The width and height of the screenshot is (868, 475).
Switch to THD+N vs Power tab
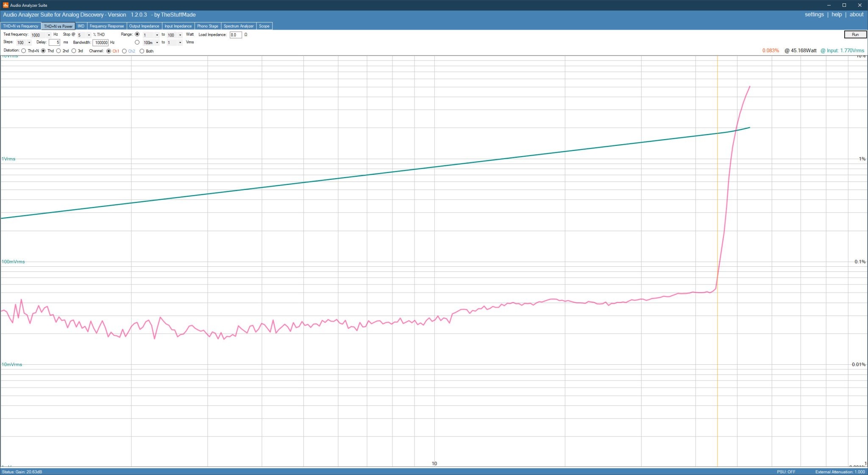[x=58, y=26]
